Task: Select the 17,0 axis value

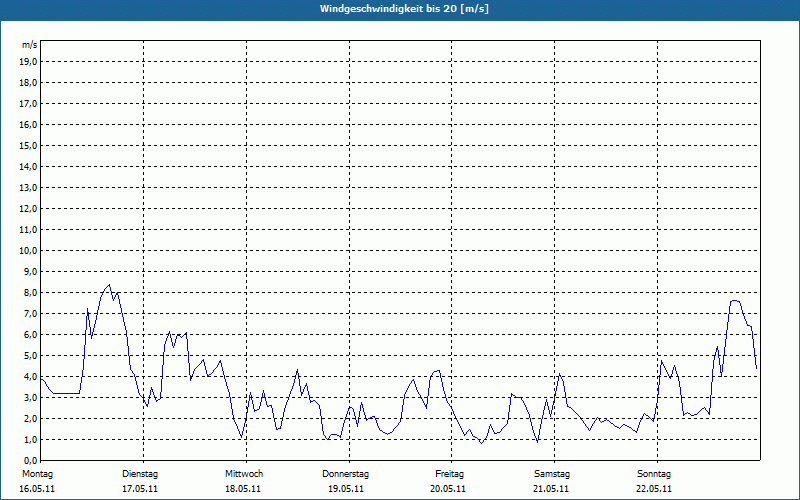Action: click(27, 104)
